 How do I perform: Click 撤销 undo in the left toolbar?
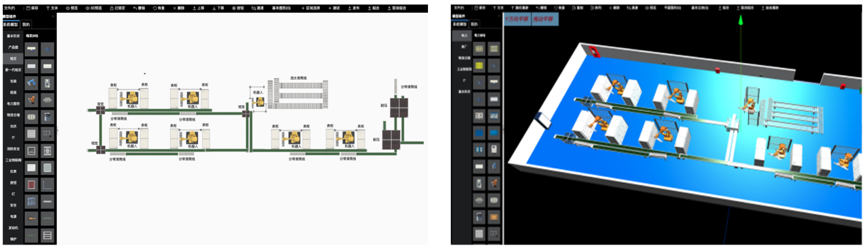(x=139, y=8)
